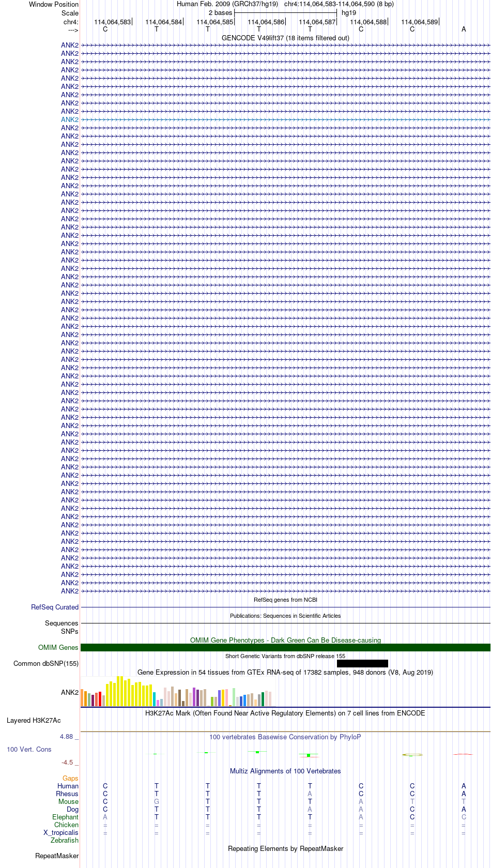
Task: Select the Chicken alignment row label
Action: 67,825
